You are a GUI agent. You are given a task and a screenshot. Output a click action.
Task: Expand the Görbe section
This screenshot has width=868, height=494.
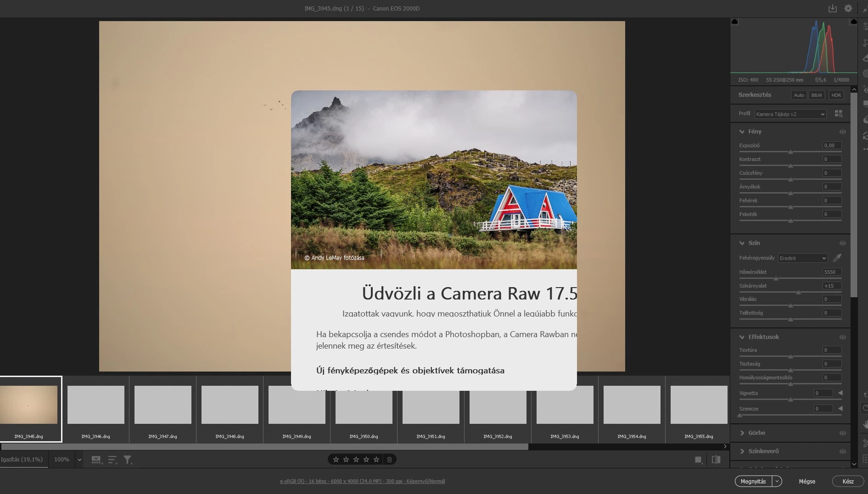click(742, 433)
